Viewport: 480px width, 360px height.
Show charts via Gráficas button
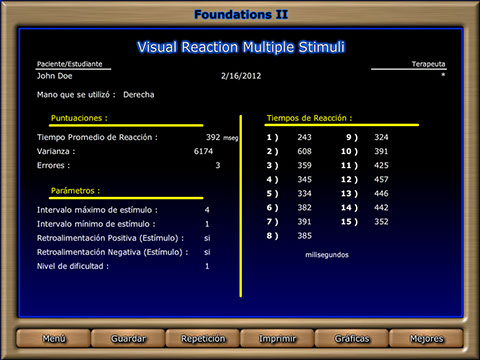click(352, 338)
